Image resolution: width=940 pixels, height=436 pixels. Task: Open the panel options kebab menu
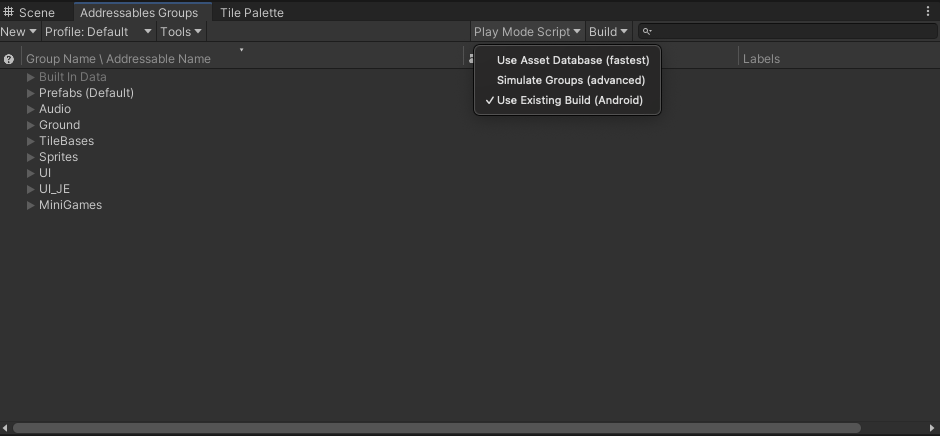point(928,11)
